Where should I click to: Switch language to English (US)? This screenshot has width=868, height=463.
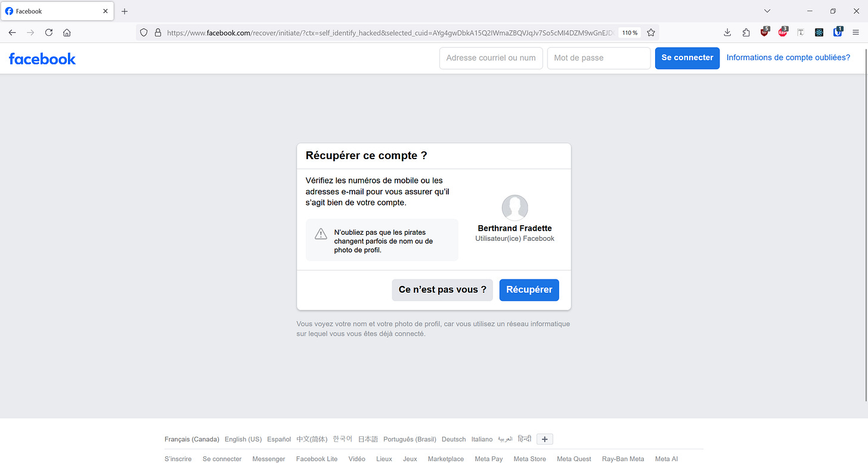243,439
